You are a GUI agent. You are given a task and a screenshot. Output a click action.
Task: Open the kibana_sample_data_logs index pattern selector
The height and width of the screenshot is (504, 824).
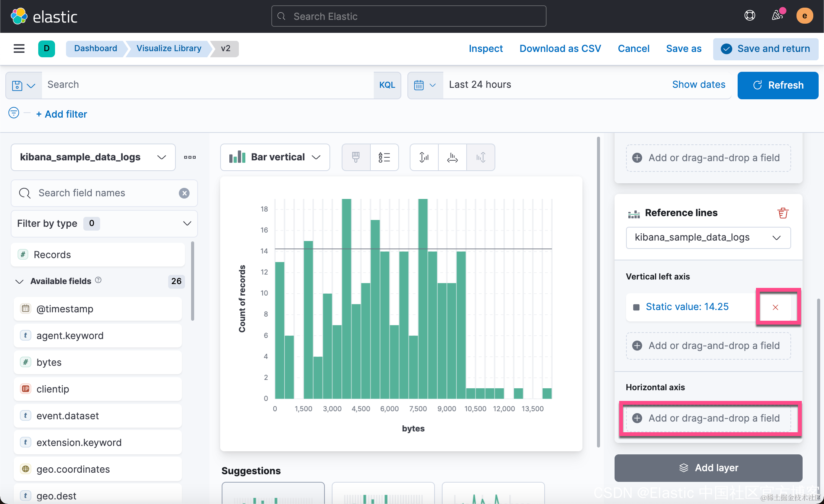tap(93, 157)
